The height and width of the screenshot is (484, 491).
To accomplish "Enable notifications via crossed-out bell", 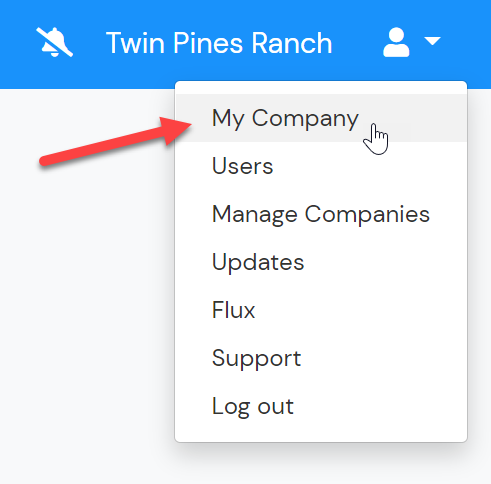I will 55,42.
